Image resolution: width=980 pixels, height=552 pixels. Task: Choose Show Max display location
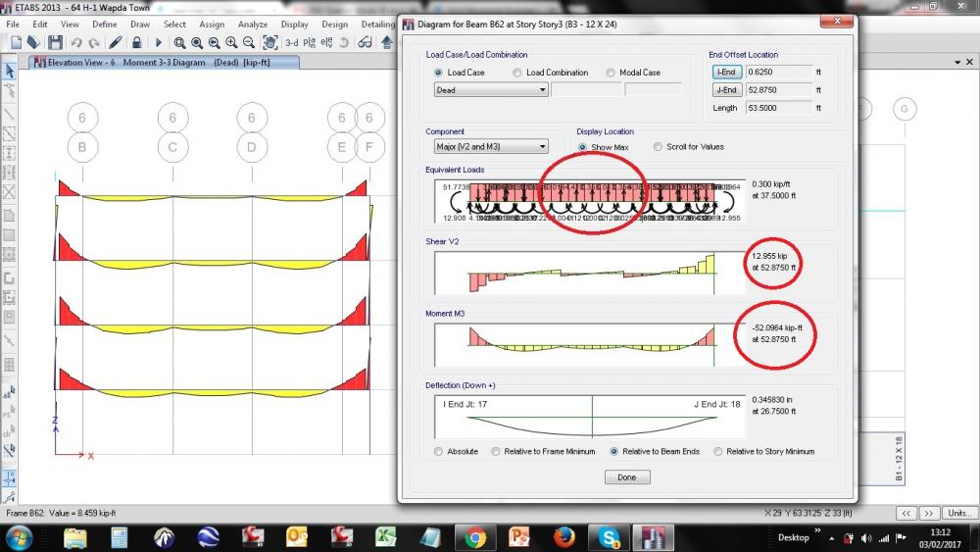click(x=582, y=147)
